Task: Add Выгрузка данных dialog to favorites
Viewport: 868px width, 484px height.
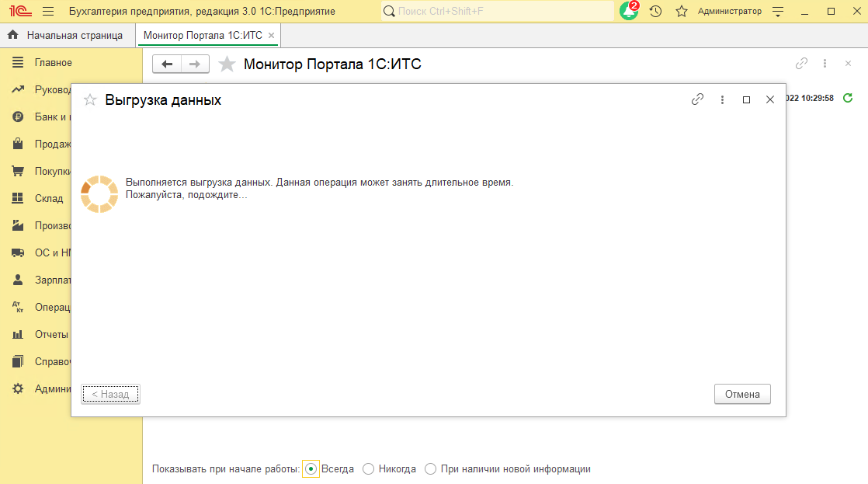Action: tap(90, 100)
